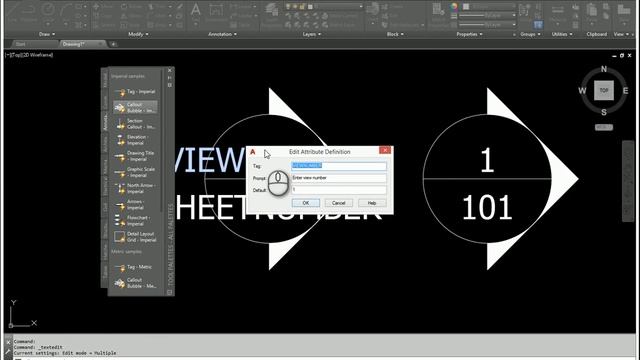Toggle the palette auto-hide button
The image size is (640, 360).
170,78
